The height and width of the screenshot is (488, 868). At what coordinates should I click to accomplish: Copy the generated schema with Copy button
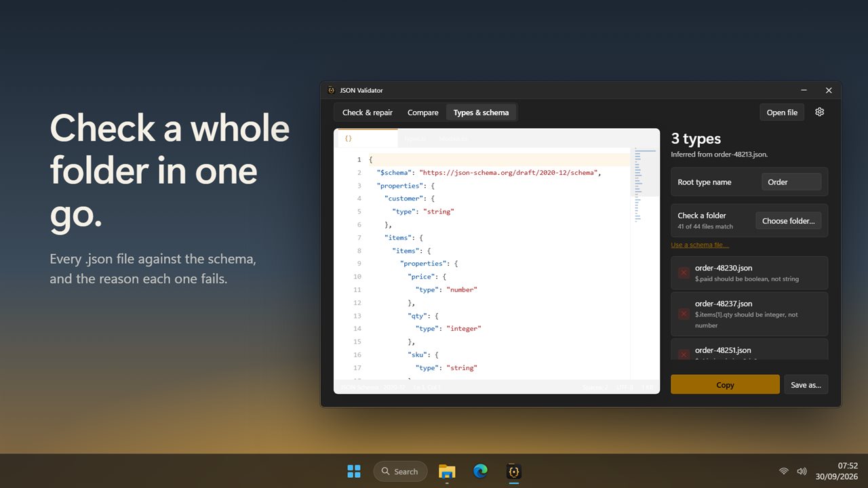tap(725, 384)
